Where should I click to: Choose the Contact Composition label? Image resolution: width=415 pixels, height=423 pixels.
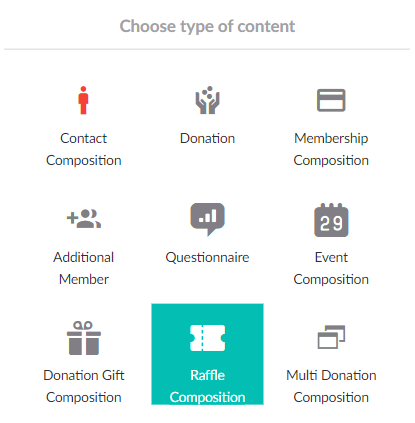pyautogui.click(x=84, y=149)
